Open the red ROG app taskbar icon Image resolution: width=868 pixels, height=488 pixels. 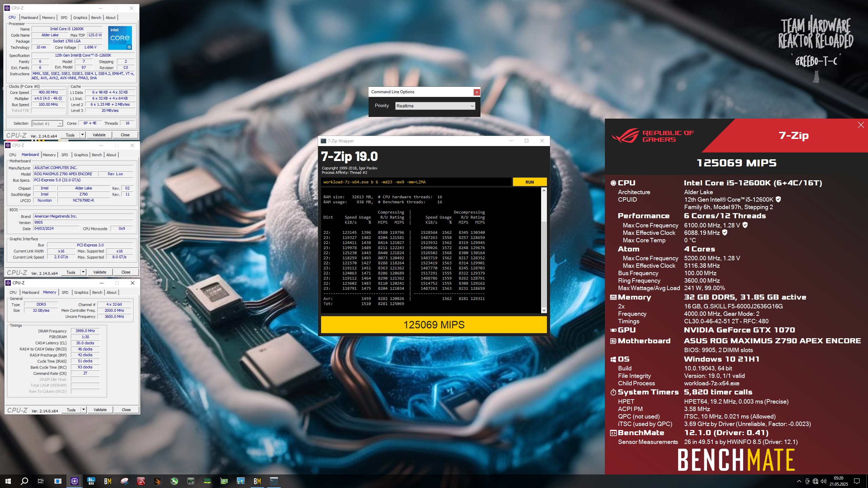(x=141, y=481)
